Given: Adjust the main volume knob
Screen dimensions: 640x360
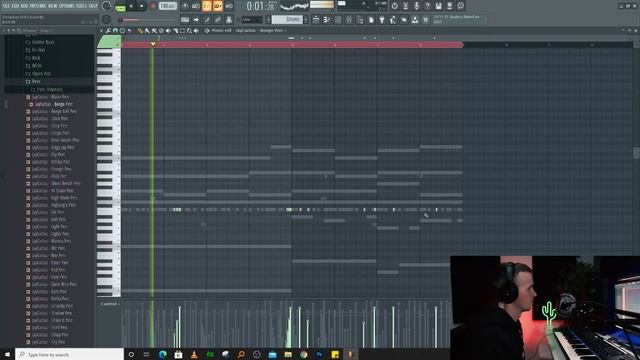Looking at the screenshot, I should [107, 6].
